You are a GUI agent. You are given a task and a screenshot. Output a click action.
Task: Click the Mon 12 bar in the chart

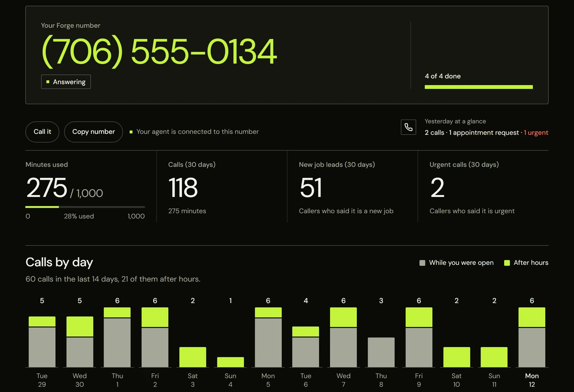(x=532, y=337)
